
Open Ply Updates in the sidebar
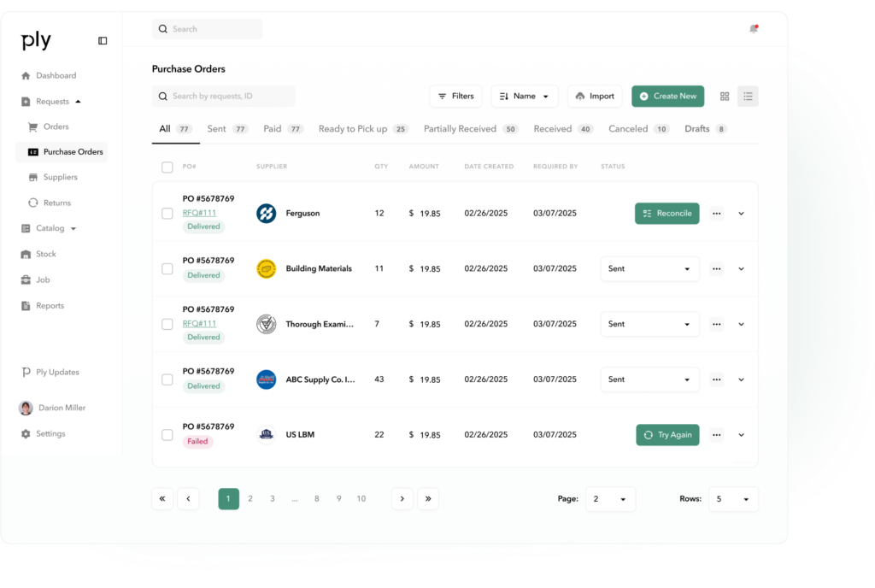pos(50,372)
